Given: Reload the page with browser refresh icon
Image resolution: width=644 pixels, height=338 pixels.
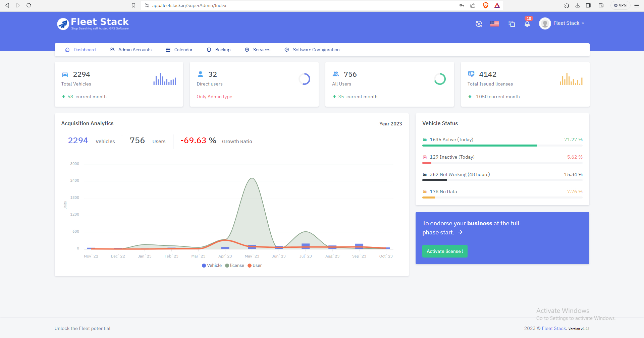Looking at the screenshot, I should point(29,5).
